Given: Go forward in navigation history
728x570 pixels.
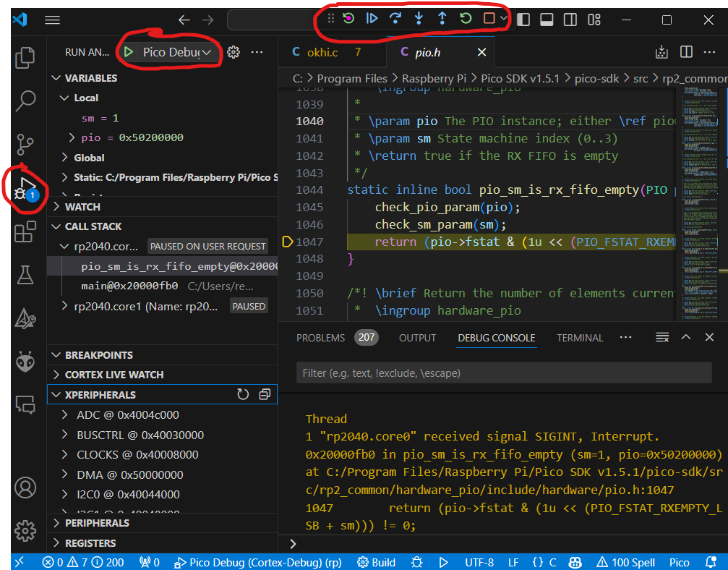Looking at the screenshot, I should [x=207, y=20].
